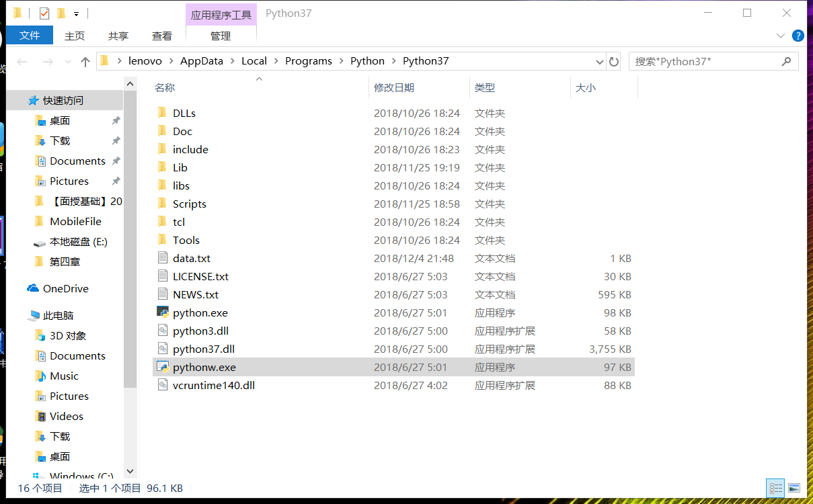Click the python.exe application icon
Image resolution: width=813 pixels, height=504 pixels.
point(162,312)
